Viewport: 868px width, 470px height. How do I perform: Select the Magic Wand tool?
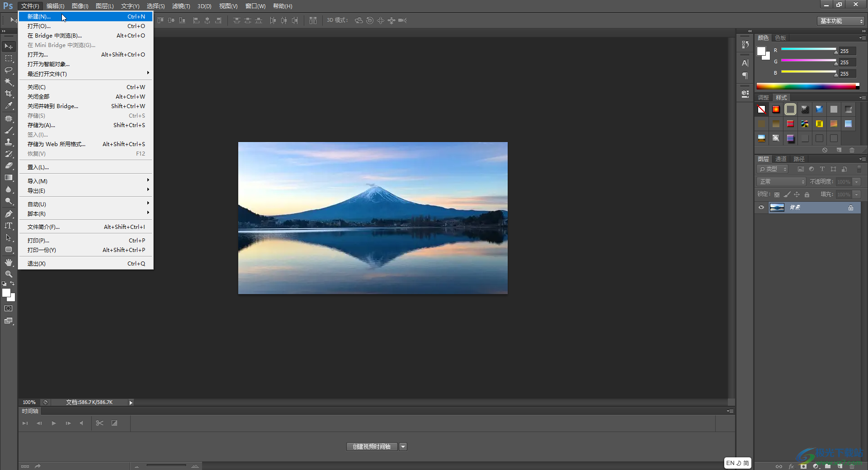pyautogui.click(x=9, y=82)
